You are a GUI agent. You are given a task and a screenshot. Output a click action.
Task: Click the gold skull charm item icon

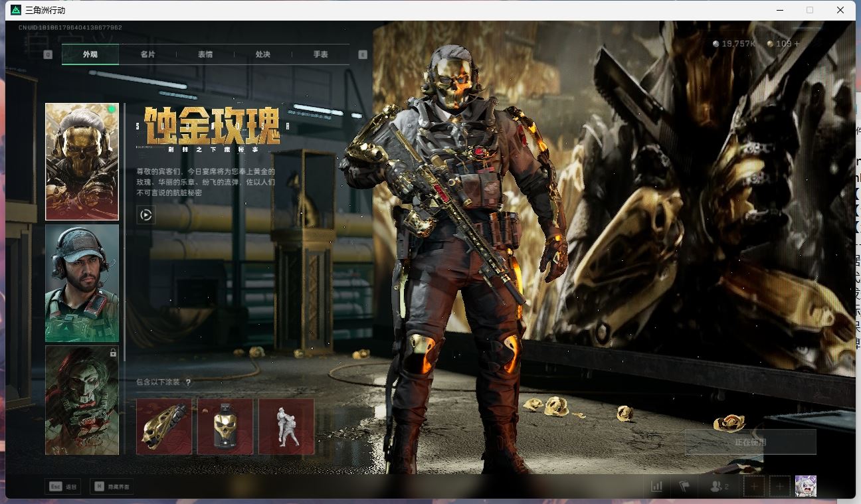click(x=225, y=426)
